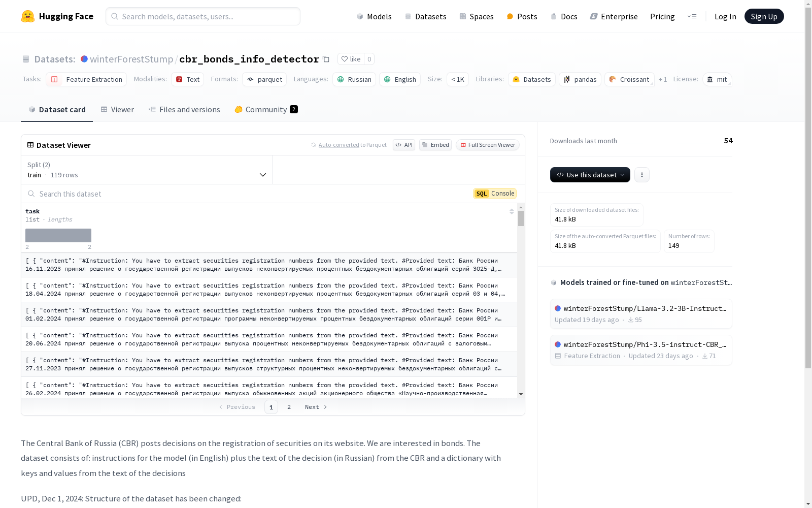Click the winterForestStump avatar in the title
This screenshot has height=508, width=812.
point(84,59)
